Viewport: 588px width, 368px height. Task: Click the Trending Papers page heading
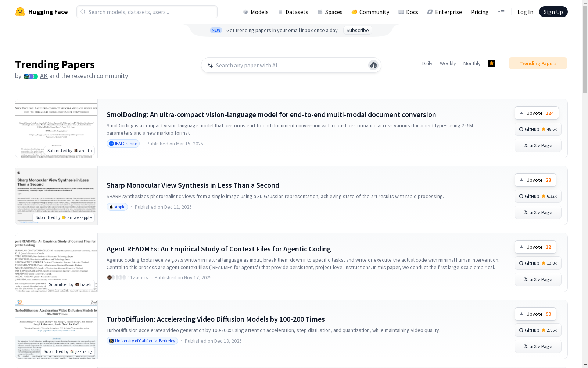click(x=55, y=64)
